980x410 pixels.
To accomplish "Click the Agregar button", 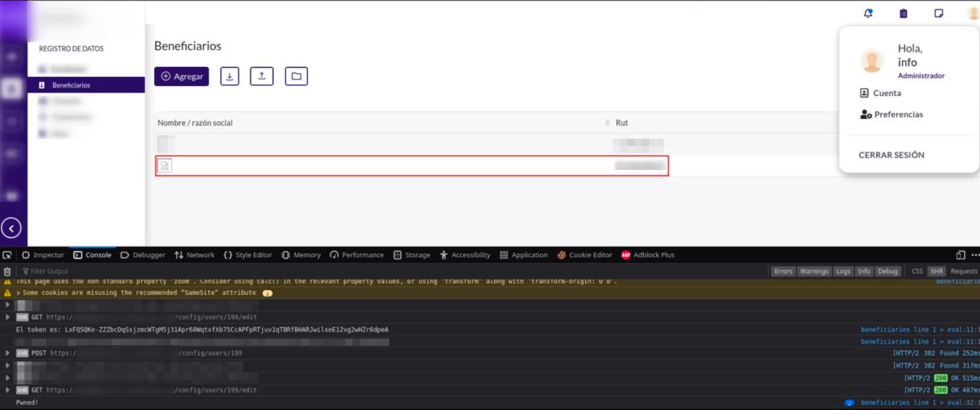I will (x=181, y=76).
